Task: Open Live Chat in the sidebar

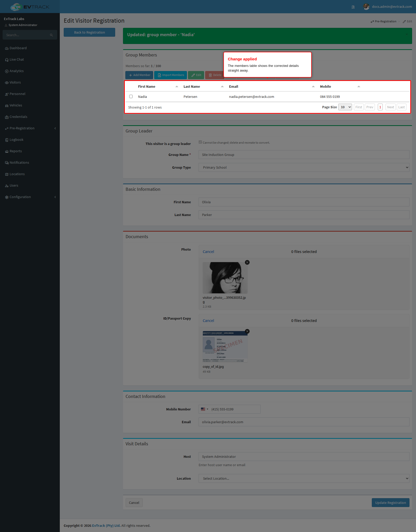Action: pos(15,60)
